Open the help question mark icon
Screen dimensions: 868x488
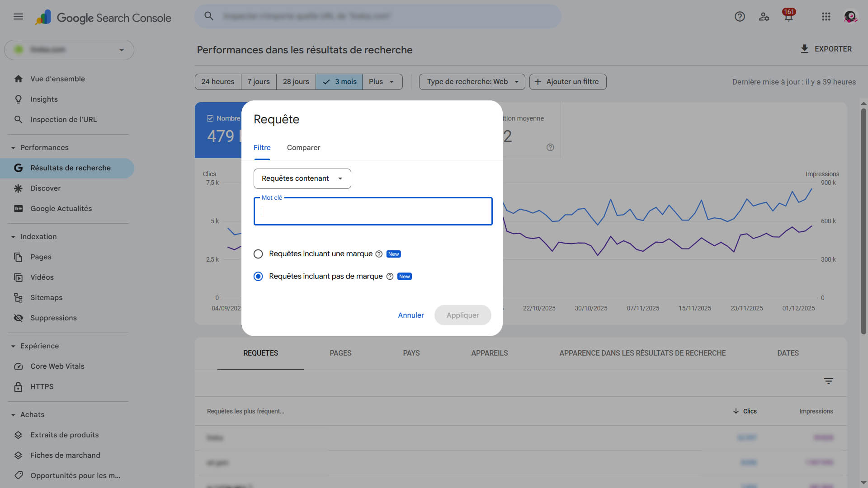[x=740, y=17]
